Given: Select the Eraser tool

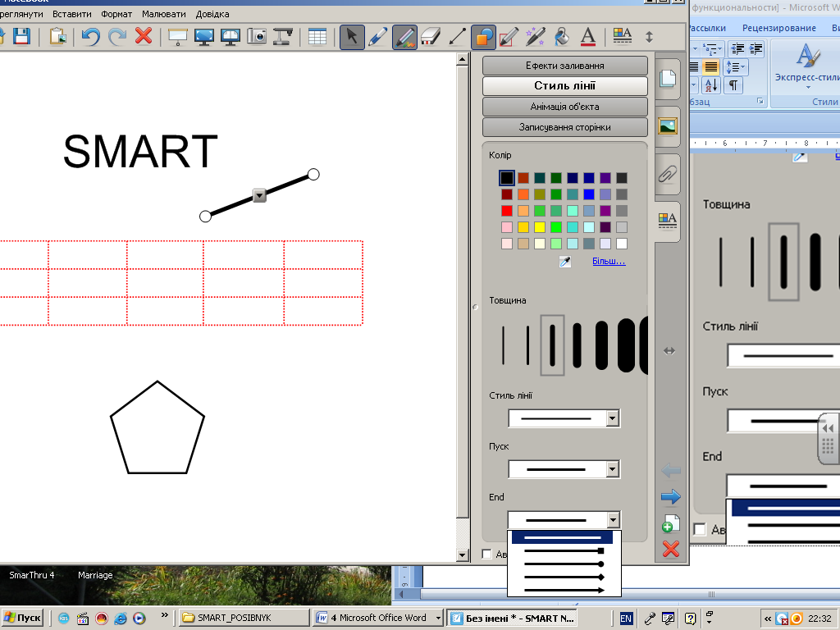Looking at the screenshot, I should pos(430,37).
